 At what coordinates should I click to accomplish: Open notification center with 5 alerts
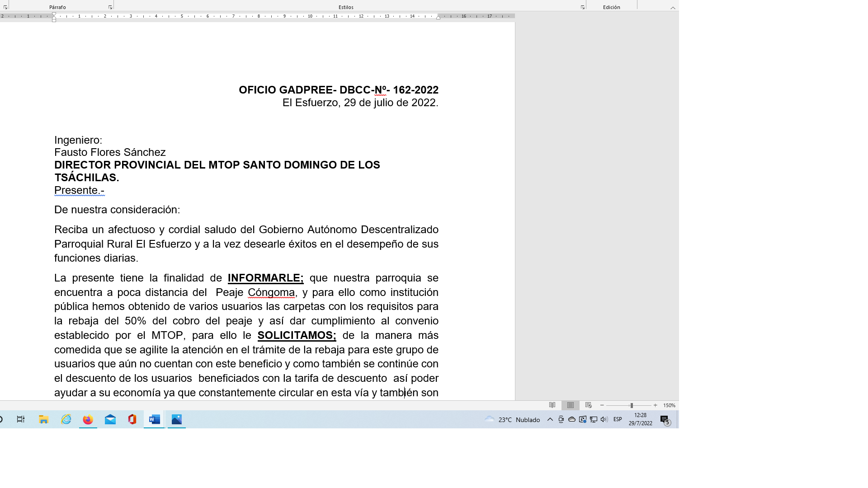click(x=665, y=420)
